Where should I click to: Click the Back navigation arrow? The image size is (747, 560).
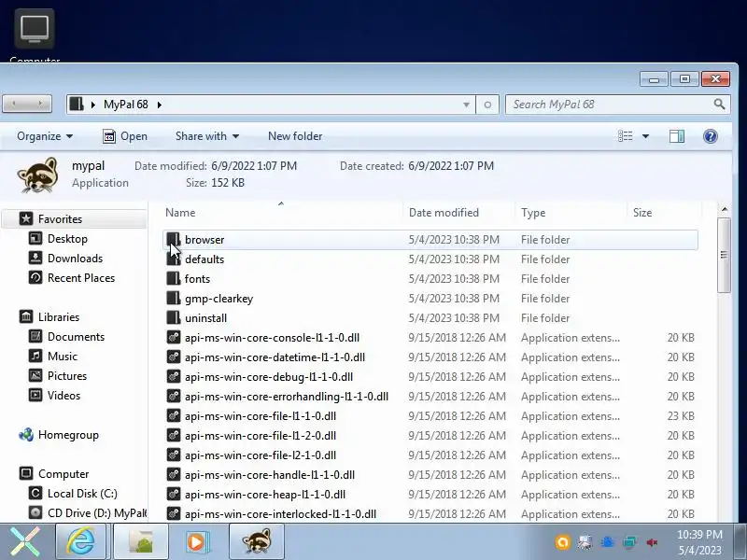(14, 104)
